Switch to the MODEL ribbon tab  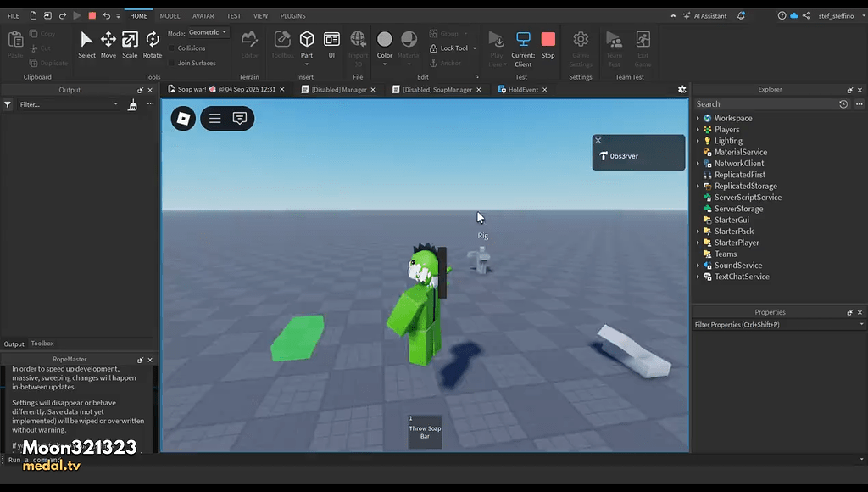click(170, 15)
